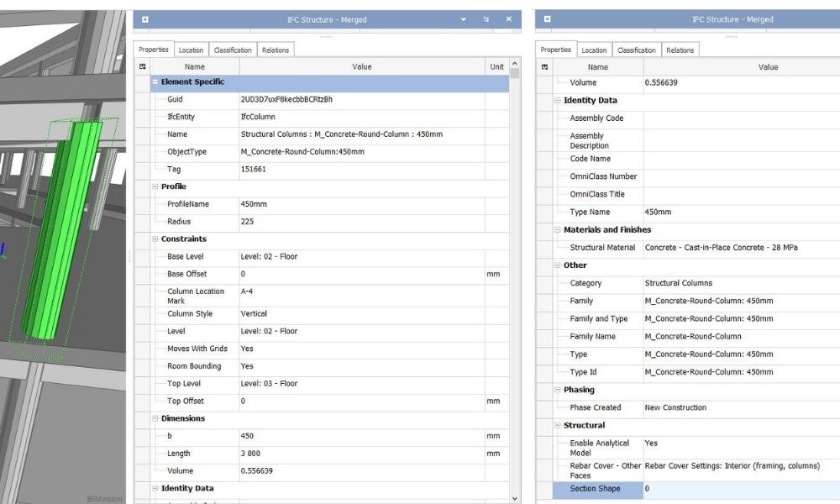
Task: Select the Room Bounding row
Action: pyautogui.click(x=329, y=366)
